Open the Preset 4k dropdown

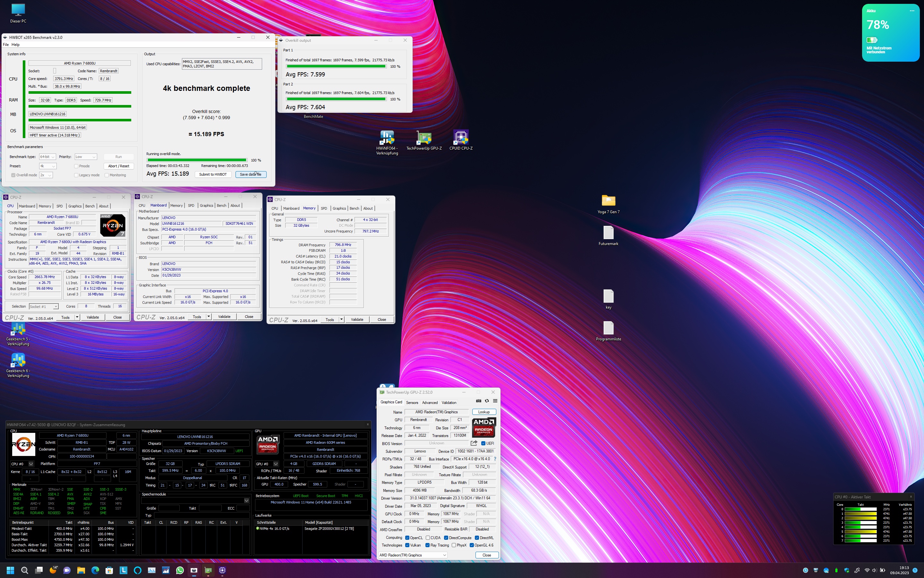pyautogui.click(x=48, y=166)
